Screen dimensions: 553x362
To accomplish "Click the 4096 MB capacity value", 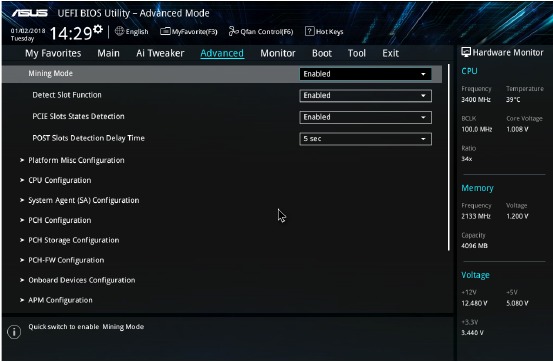I will coord(474,246).
